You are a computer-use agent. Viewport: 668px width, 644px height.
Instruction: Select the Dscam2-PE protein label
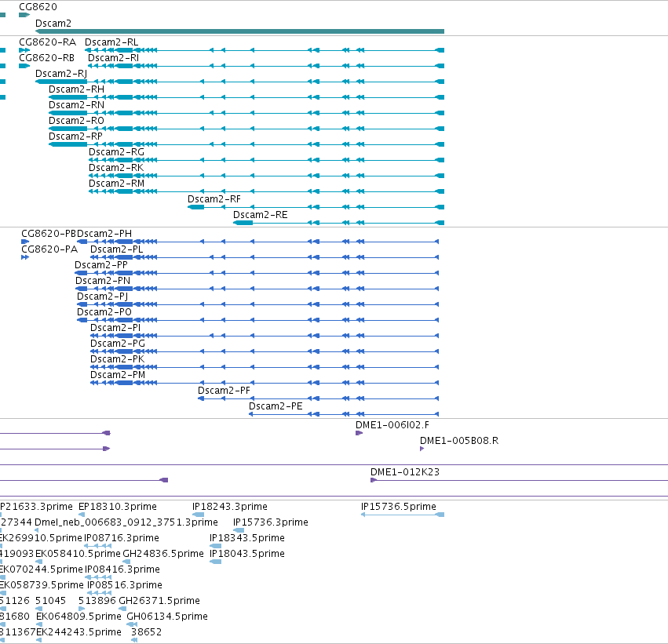tap(276, 406)
